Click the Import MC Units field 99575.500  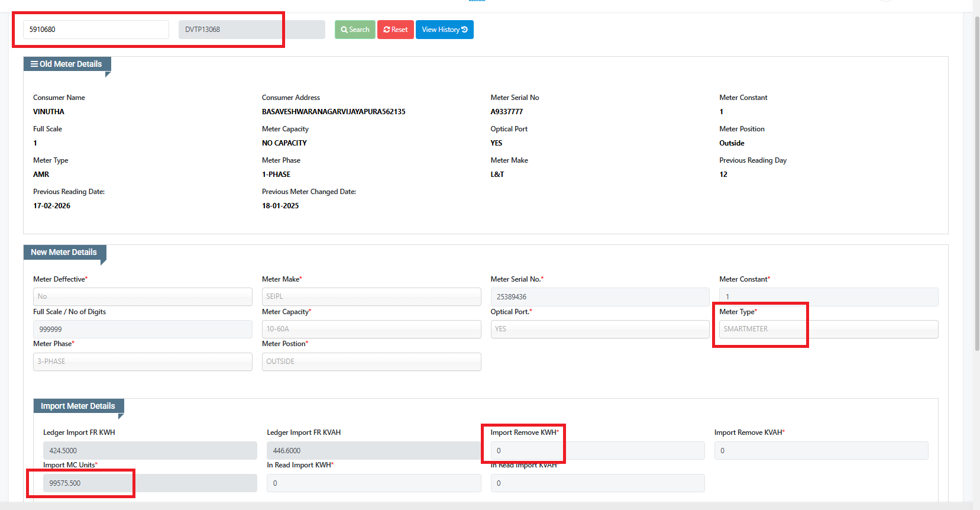click(150, 483)
